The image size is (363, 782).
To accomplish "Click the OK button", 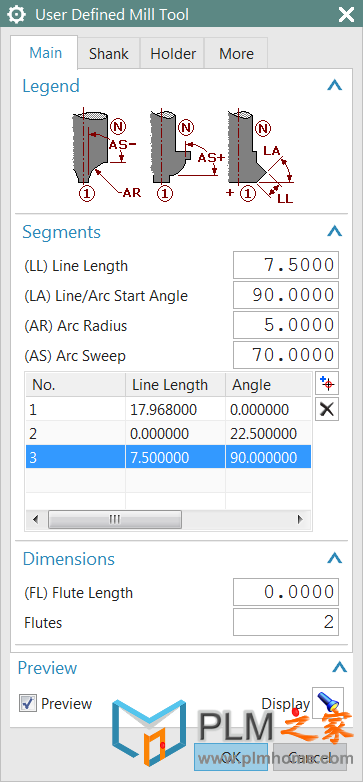I will click(x=230, y=757).
